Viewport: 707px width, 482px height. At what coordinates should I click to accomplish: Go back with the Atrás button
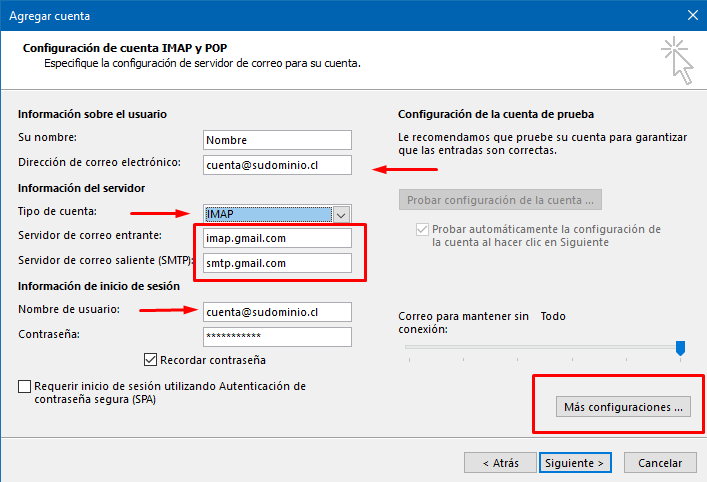500,463
